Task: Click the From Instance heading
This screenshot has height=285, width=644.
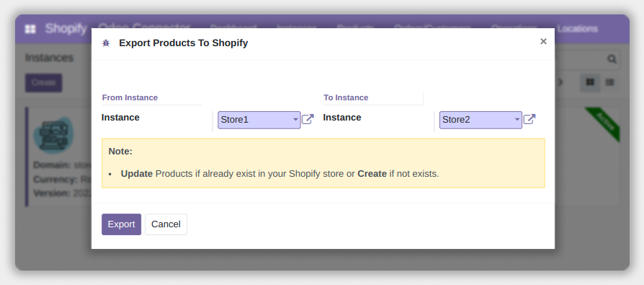Action: click(x=130, y=97)
